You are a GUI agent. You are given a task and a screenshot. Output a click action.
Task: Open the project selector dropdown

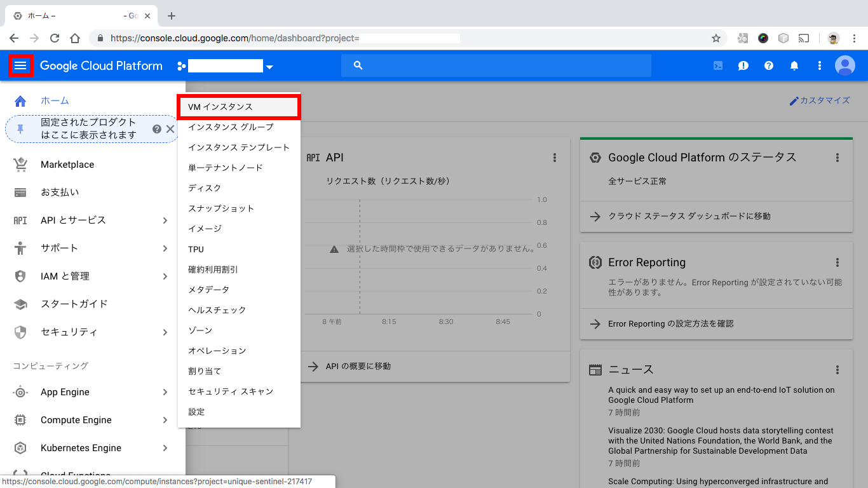(269, 65)
